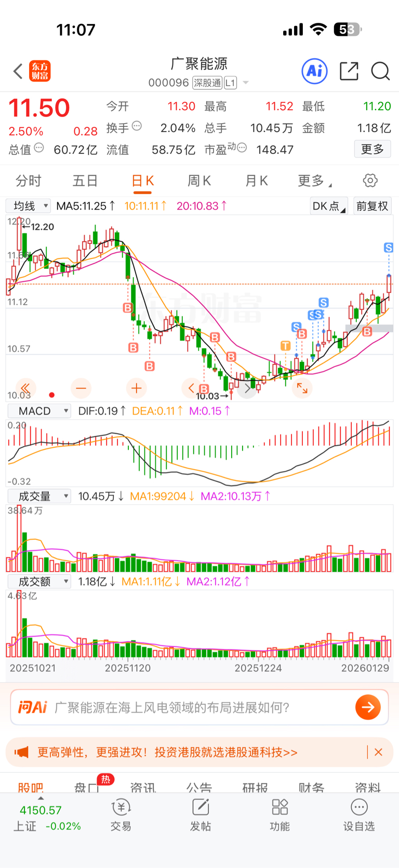The height and width of the screenshot is (868, 399).
Task: Tap the MA5:11.25 readout
Action: (x=86, y=206)
